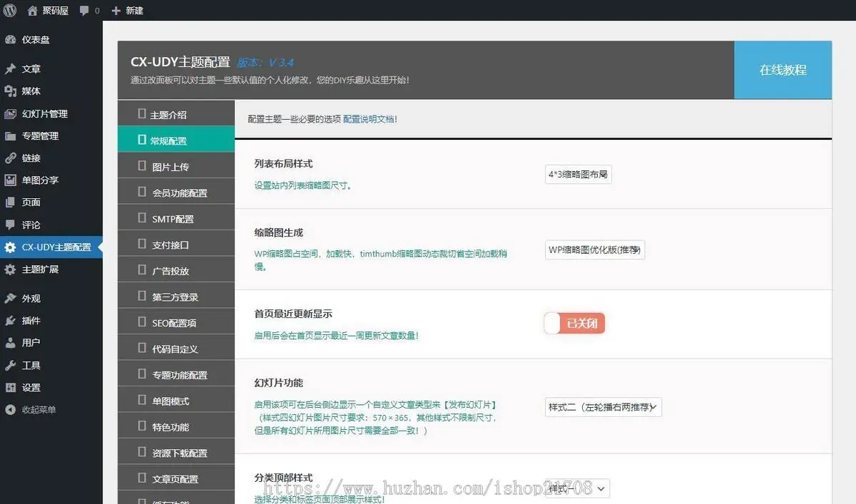Click the plus icon next to 新建
The width and height of the screenshot is (856, 504).
tap(116, 11)
